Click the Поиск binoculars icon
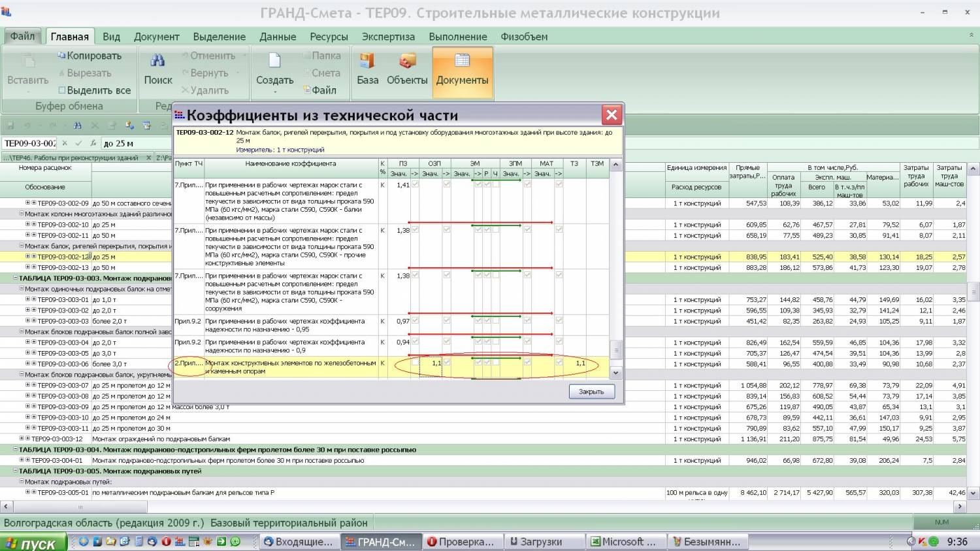Viewport: 980px width, 551px height. coord(157,61)
